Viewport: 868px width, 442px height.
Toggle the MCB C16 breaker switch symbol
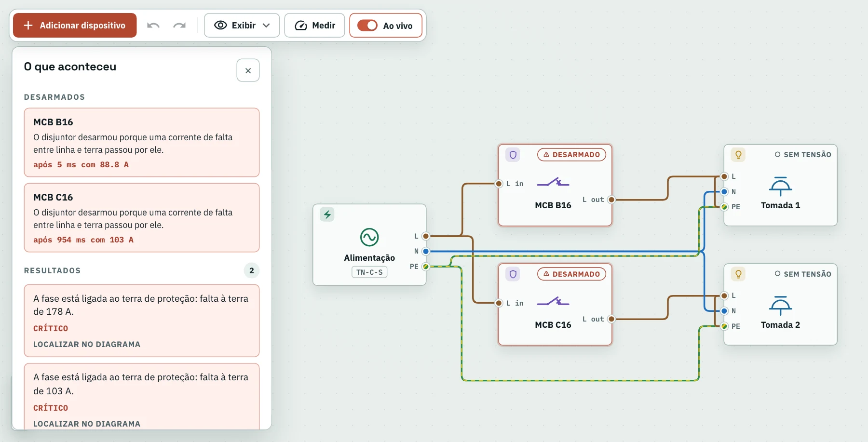pos(553,302)
